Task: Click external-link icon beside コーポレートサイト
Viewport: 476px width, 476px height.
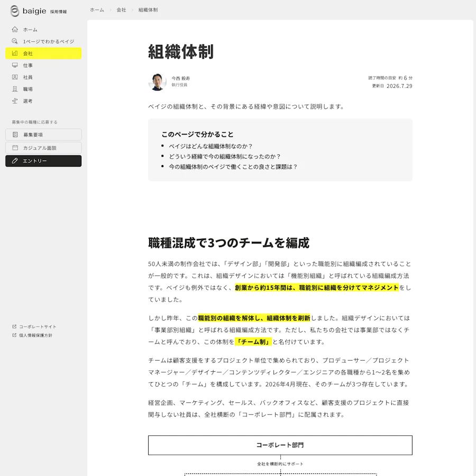Action: coord(14,327)
